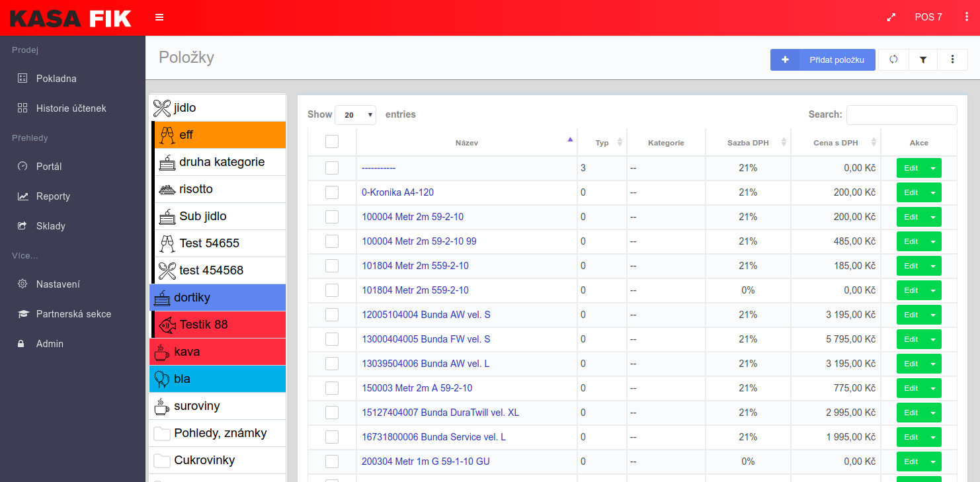980x482 pixels.
Task: Click the plus icon beside Přidat položku
Action: [x=785, y=60]
